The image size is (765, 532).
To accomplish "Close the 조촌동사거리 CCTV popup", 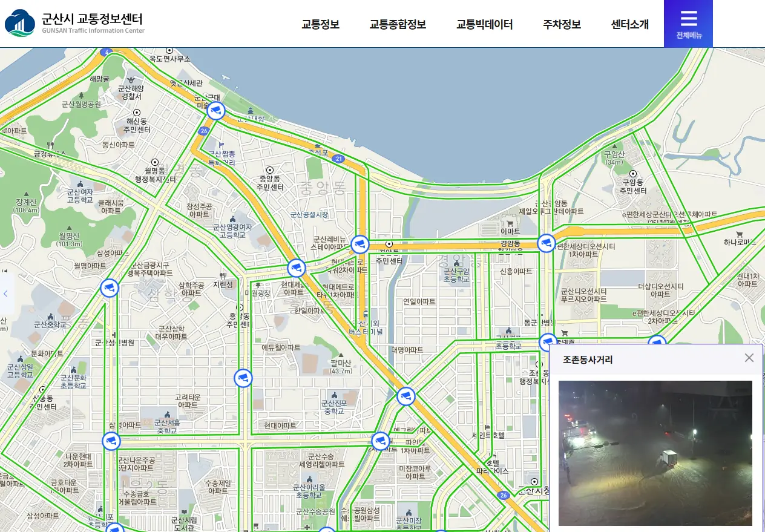I will click(x=749, y=358).
